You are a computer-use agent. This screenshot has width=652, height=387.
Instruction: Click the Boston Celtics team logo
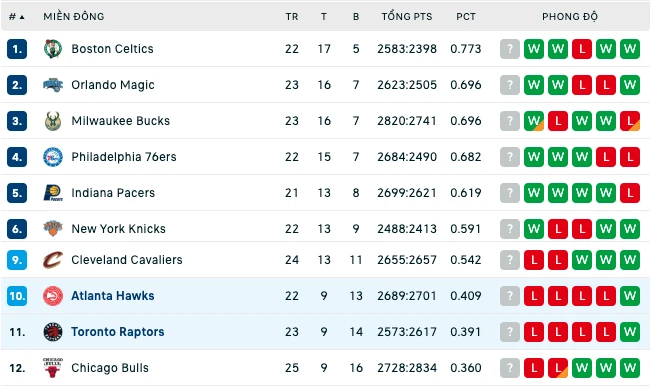pyautogui.click(x=53, y=49)
